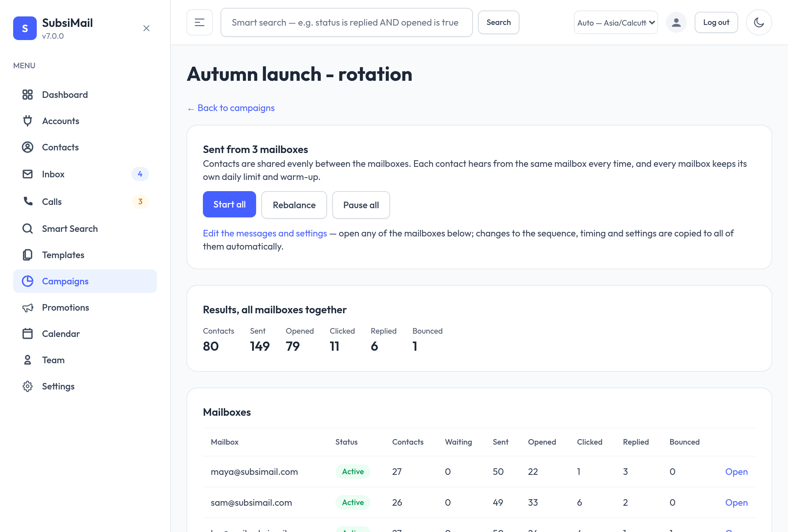Open Templates menu item

(x=85, y=255)
